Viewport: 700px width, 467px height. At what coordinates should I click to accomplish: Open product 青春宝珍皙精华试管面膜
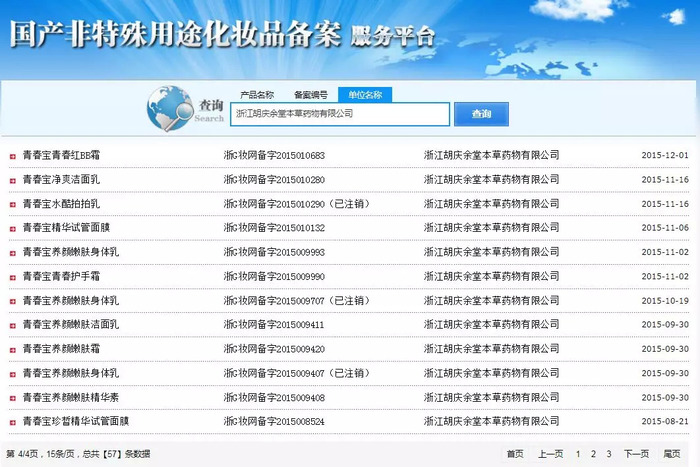(76, 421)
